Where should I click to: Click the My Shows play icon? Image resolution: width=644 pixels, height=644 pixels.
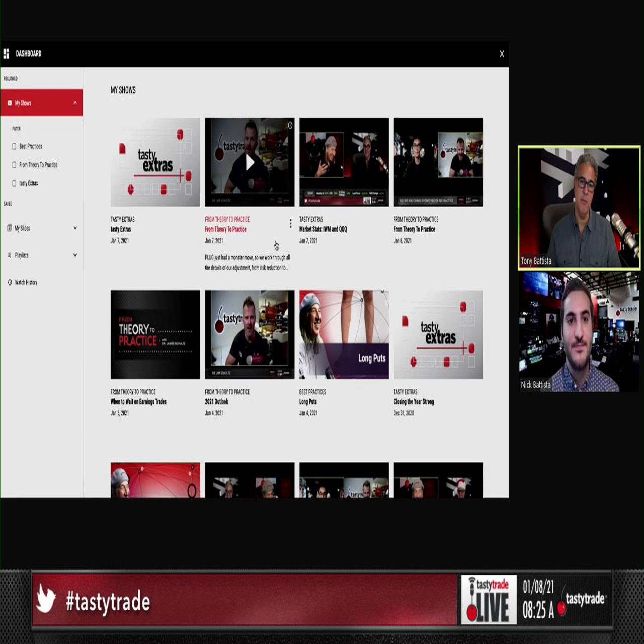[x=10, y=103]
